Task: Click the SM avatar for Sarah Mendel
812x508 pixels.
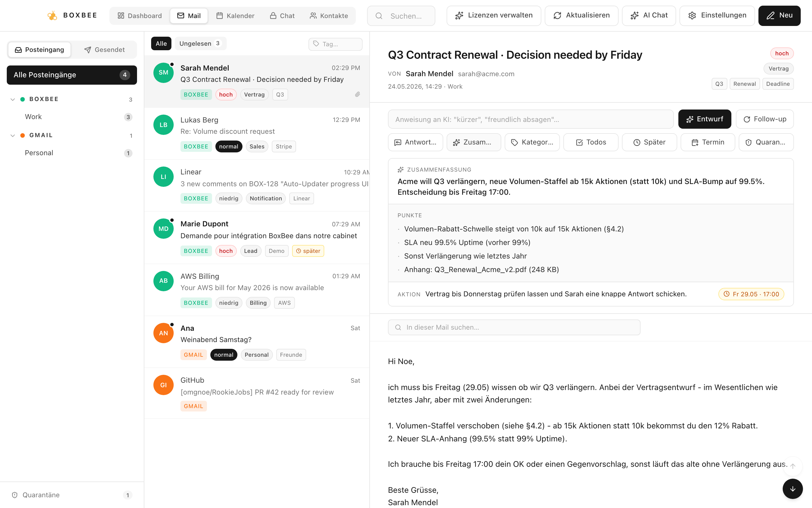Action: (x=164, y=73)
